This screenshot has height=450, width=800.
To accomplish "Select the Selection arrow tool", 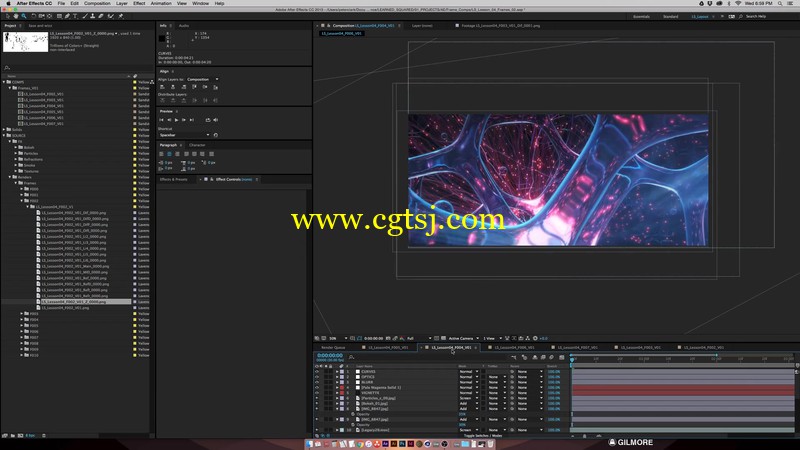I will click(8, 16).
